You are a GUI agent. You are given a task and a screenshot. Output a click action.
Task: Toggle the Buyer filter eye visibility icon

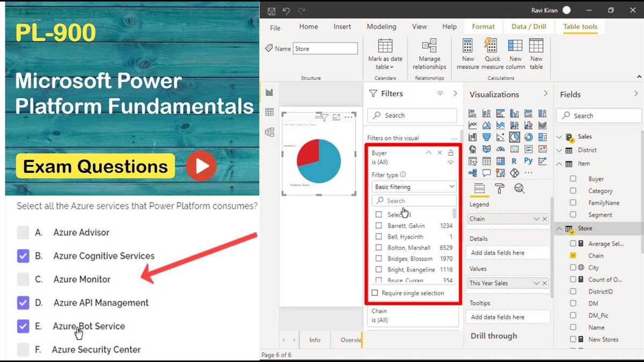tap(451, 162)
